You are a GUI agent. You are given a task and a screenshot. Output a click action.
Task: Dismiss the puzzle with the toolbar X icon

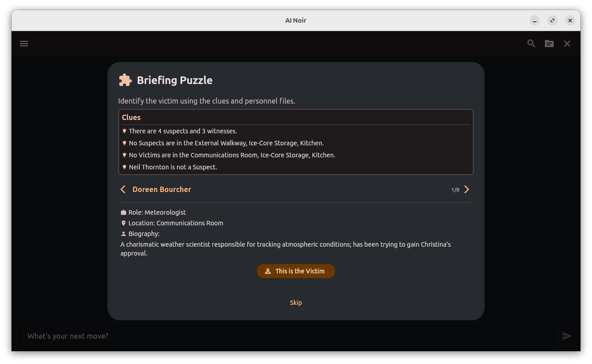click(x=567, y=43)
